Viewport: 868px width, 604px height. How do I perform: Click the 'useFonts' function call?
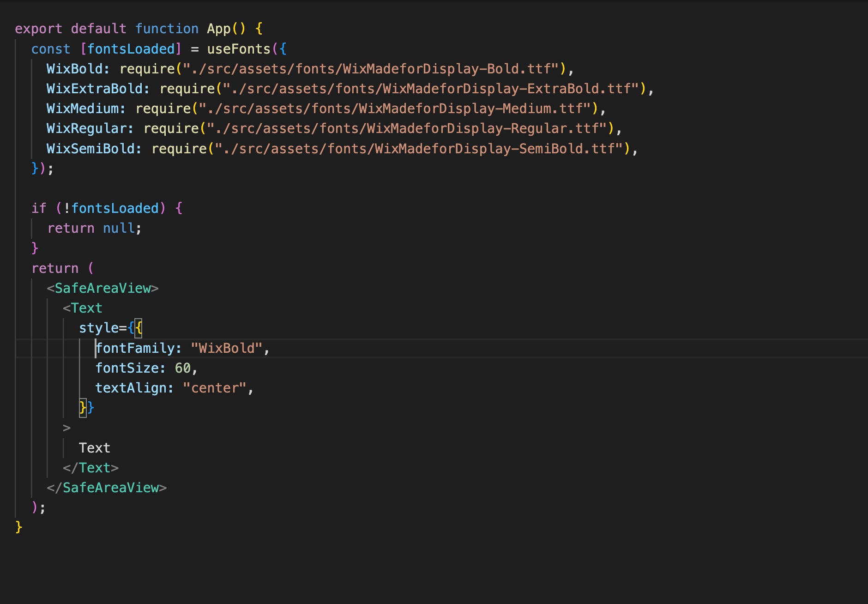click(238, 48)
